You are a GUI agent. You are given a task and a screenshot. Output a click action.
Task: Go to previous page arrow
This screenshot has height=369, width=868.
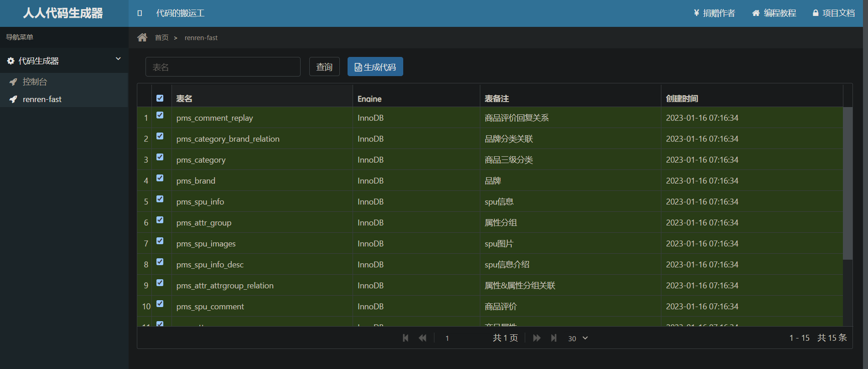point(422,338)
